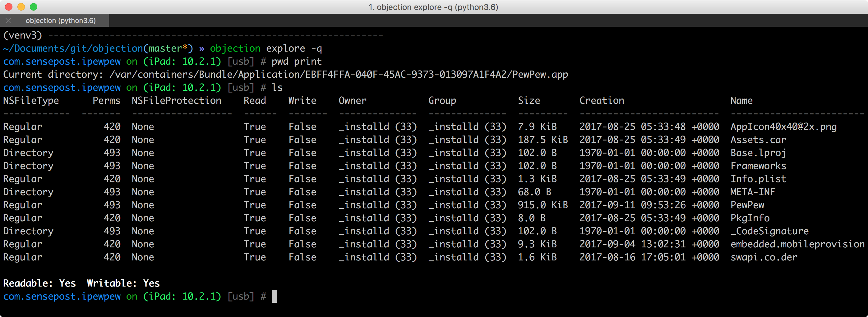Click the 'Writable: Yes' status text
The image size is (868, 317).
click(123, 284)
